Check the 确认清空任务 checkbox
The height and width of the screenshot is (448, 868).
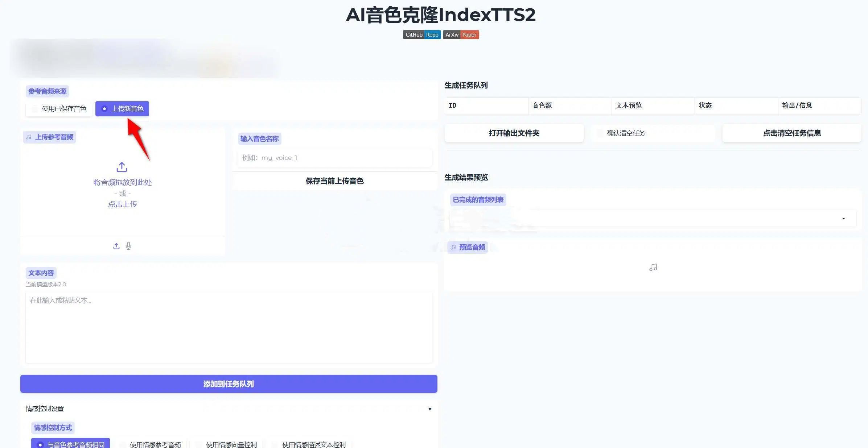(600, 133)
